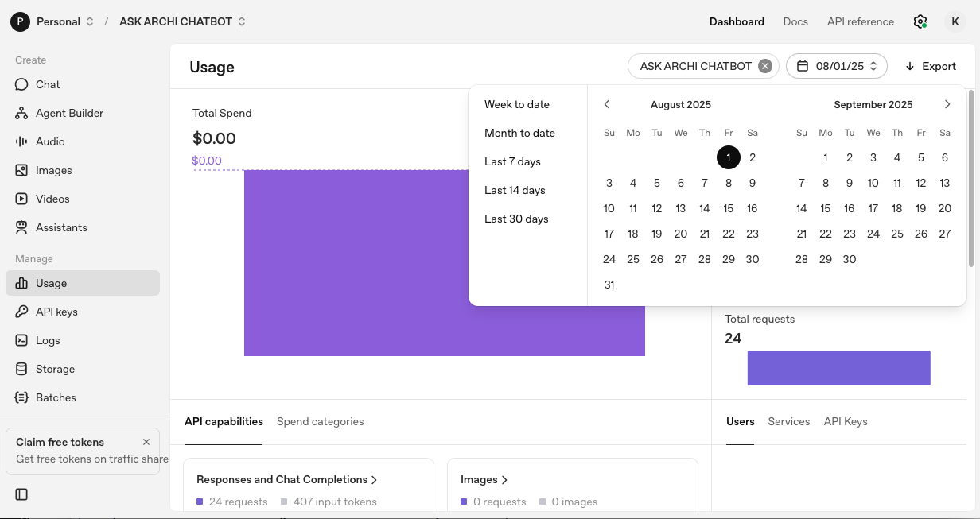Screen dimensions: 980x519
Task: Advance calendar to next month
Action: pos(947,104)
